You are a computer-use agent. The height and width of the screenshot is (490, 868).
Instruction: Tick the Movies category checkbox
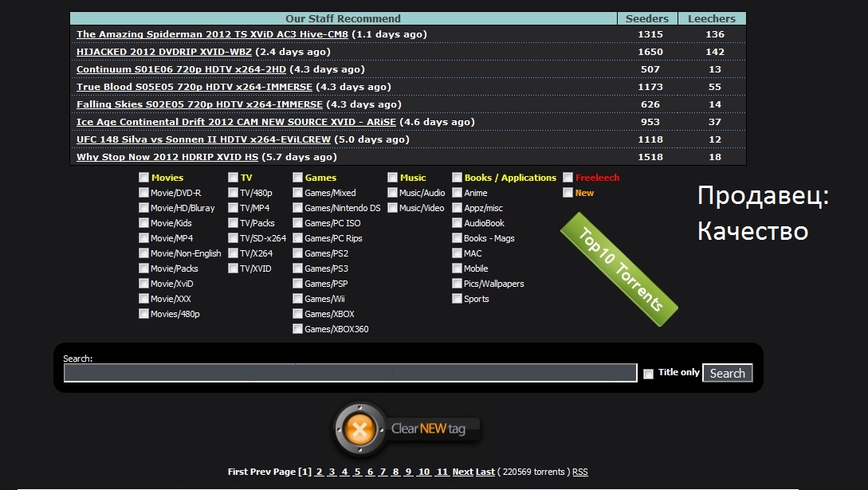(144, 178)
